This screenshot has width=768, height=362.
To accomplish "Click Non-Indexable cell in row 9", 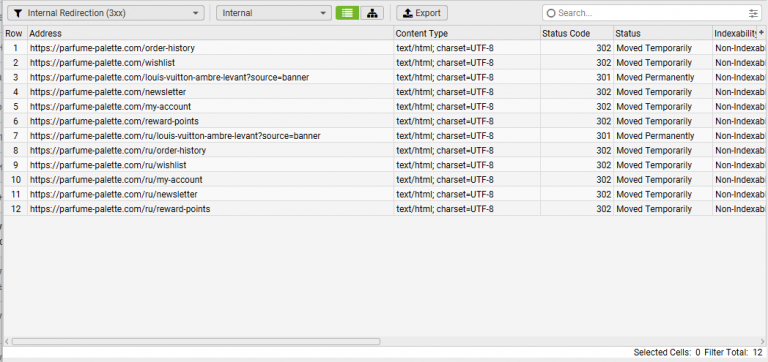I will click(x=740, y=165).
